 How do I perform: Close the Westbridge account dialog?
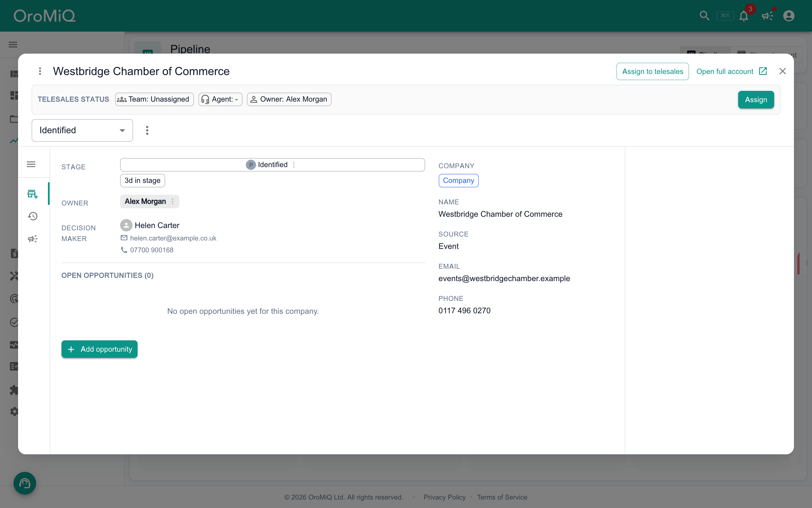tap(782, 71)
